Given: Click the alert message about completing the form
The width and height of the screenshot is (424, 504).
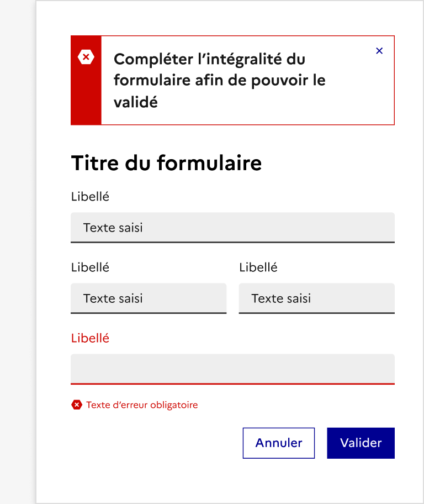Looking at the screenshot, I should [x=219, y=81].
